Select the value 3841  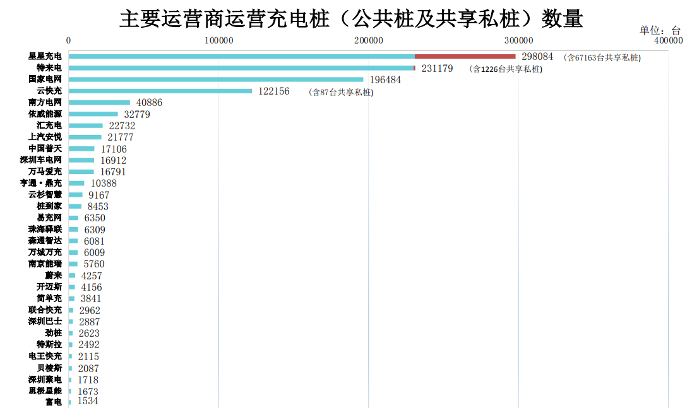91,299
